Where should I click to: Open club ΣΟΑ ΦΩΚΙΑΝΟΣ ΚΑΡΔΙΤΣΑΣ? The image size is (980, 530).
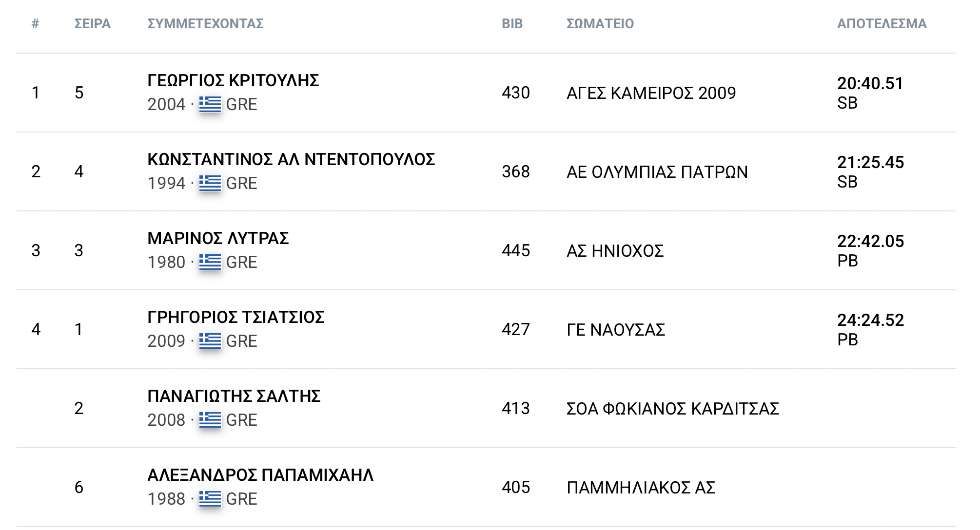tap(673, 408)
